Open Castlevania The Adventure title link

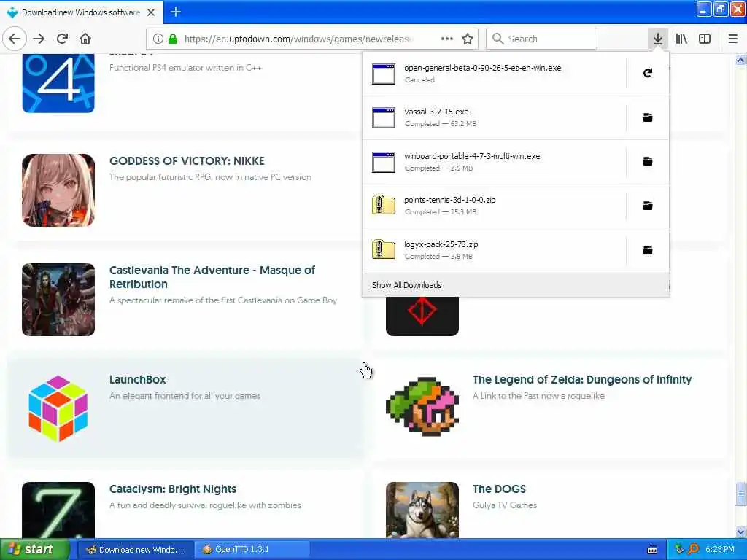pyautogui.click(x=212, y=277)
